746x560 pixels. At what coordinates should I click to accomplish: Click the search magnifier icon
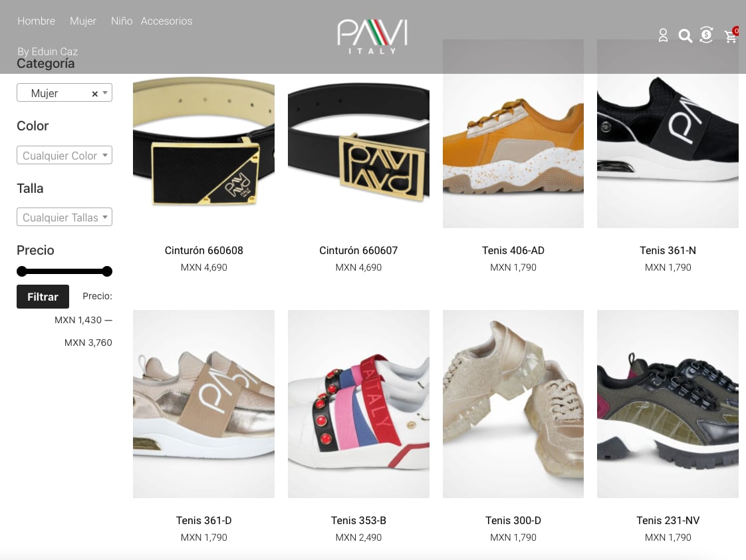click(x=685, y=36)
